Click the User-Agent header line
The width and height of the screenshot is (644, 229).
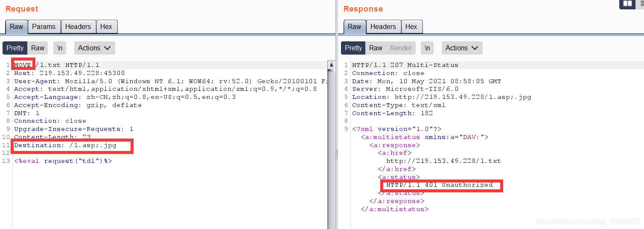(x=171, y=81)
